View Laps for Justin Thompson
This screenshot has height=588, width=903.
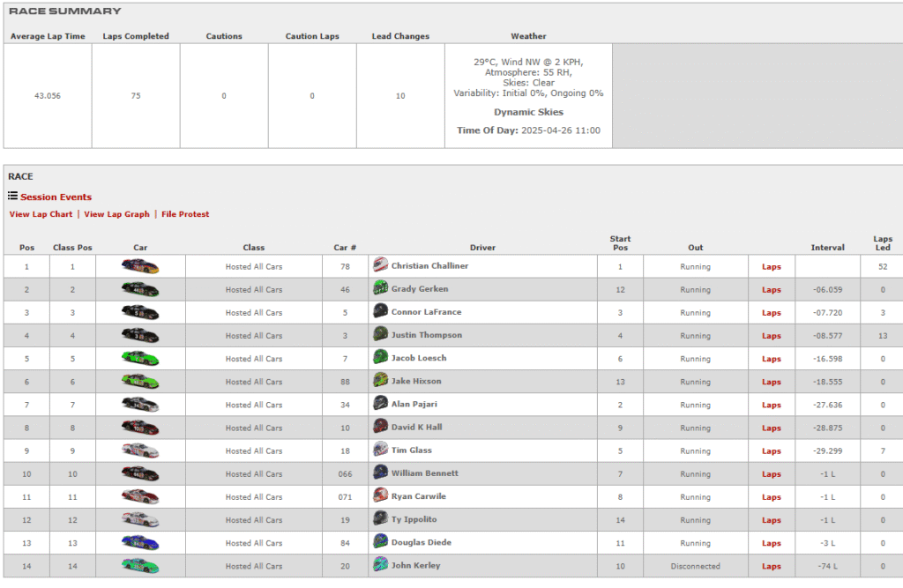coord(772,336)
